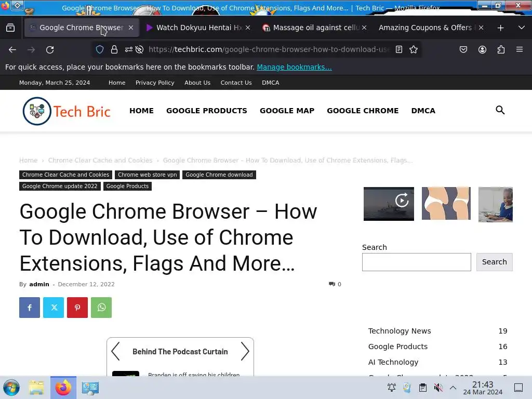Screen dimensions: 532x399
Task: Open HOME in main navigation
Action: coord(141,111)
